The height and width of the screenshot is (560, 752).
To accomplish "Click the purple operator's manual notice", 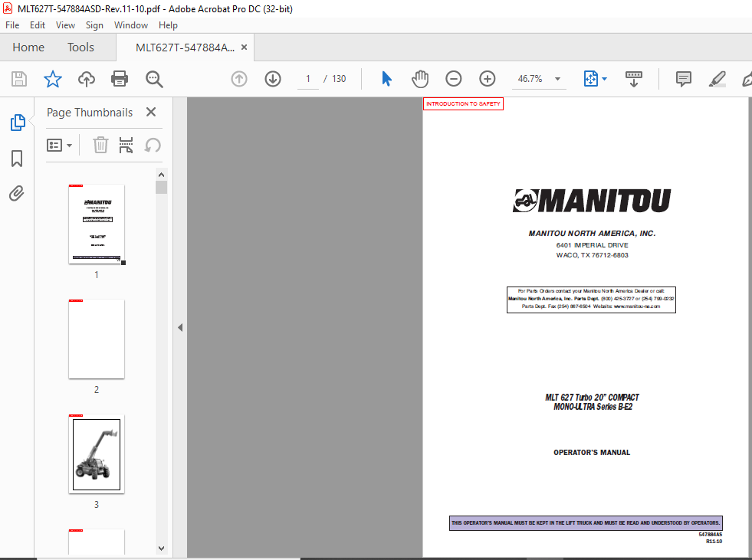I will (x=586, y=522).
